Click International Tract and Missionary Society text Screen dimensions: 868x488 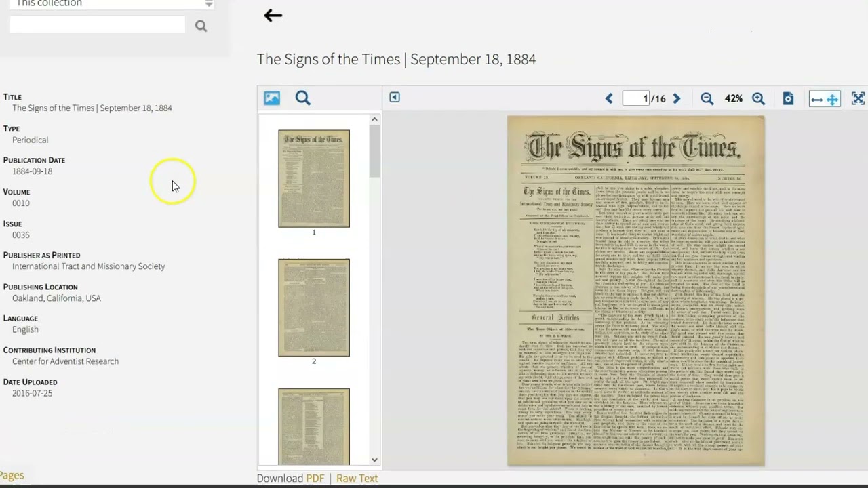point(88,266)
